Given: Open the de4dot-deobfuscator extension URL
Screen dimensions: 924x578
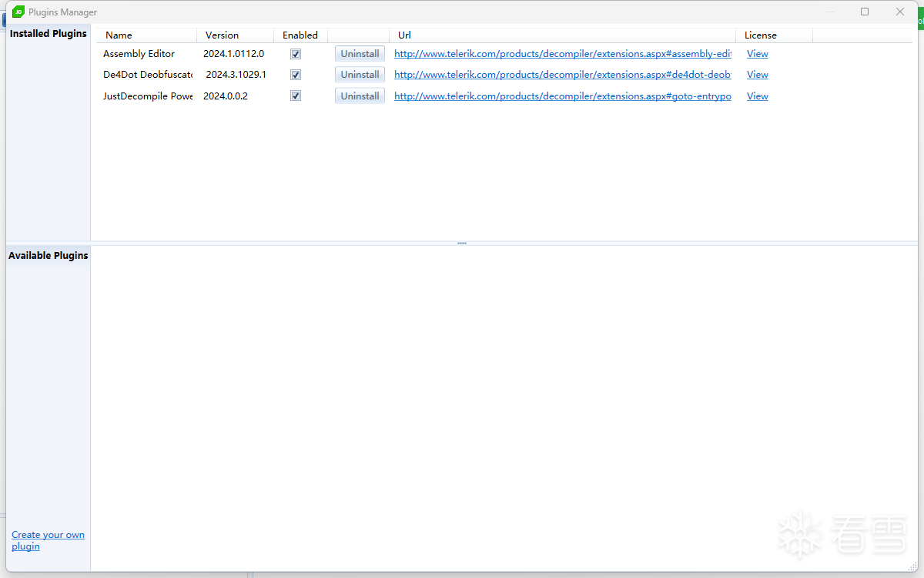Looking at the screenshot, I should pyautogui.click(x=563, y=75).
